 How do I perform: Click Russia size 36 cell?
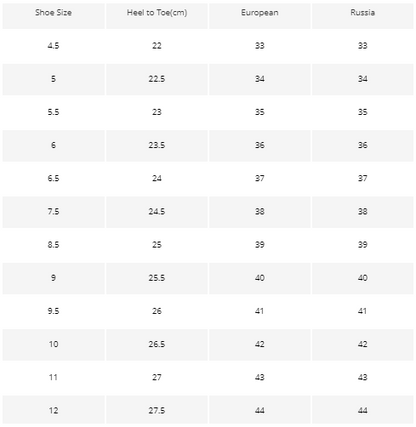[363, 145]
